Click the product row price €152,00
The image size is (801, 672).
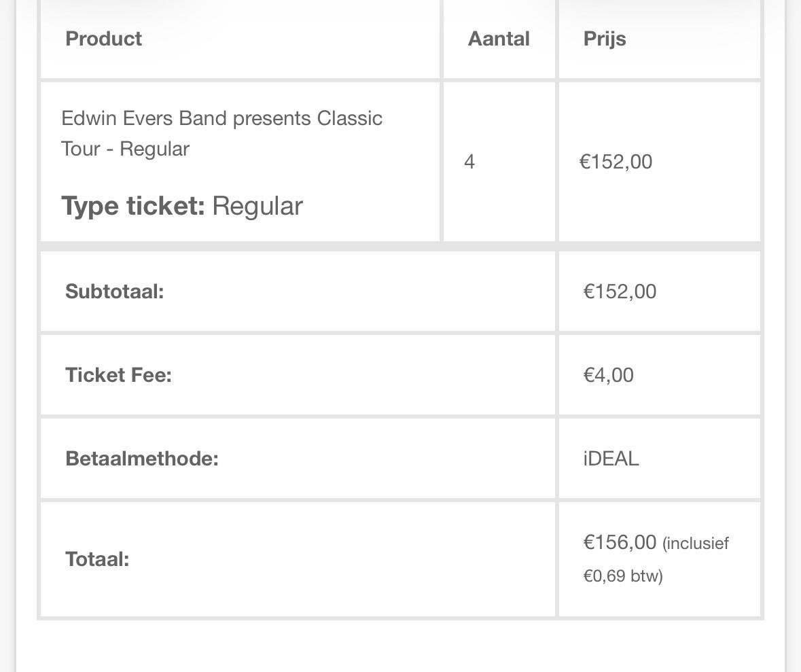(x=616, y=162)
